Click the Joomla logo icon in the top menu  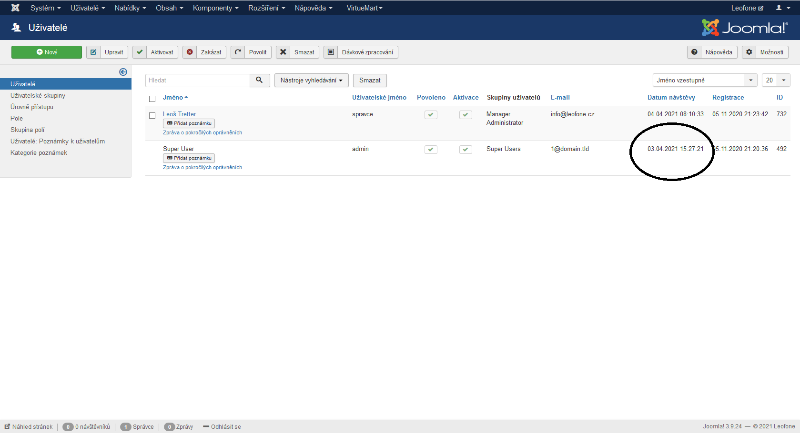(15, 8)
